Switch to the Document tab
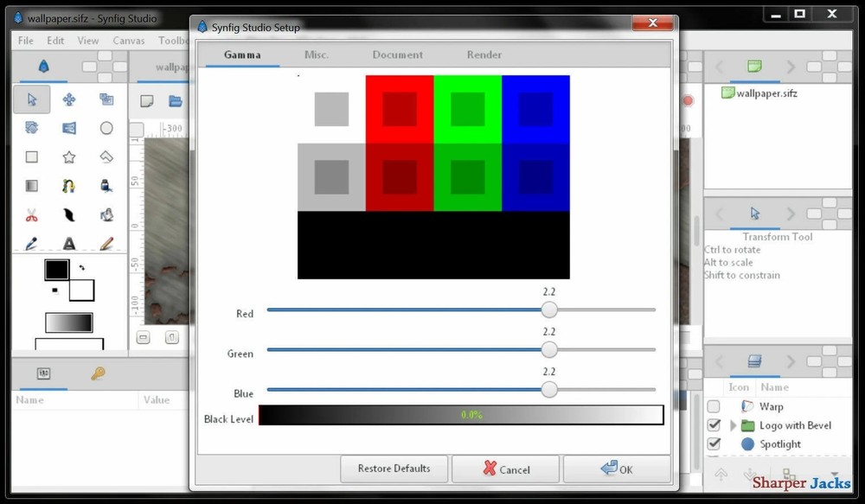865x504 pixels. click(397, 54)
